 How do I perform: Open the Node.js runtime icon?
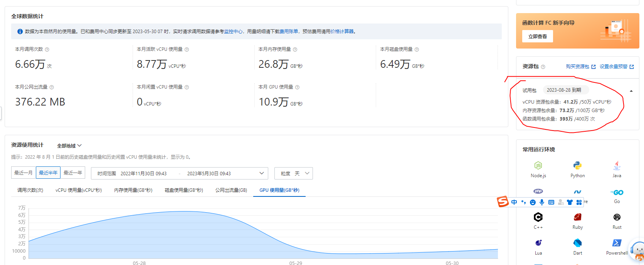[x=538, y=166]
